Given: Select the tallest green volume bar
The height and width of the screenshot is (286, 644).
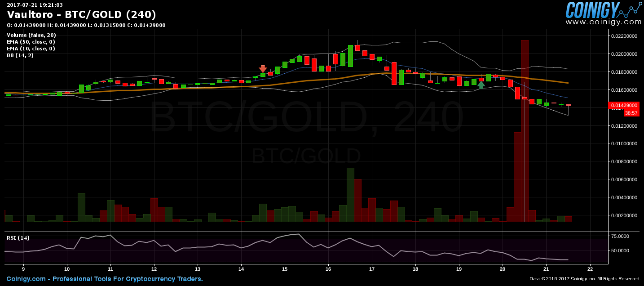Looking at the screenshot, I should tap(350, 194).
